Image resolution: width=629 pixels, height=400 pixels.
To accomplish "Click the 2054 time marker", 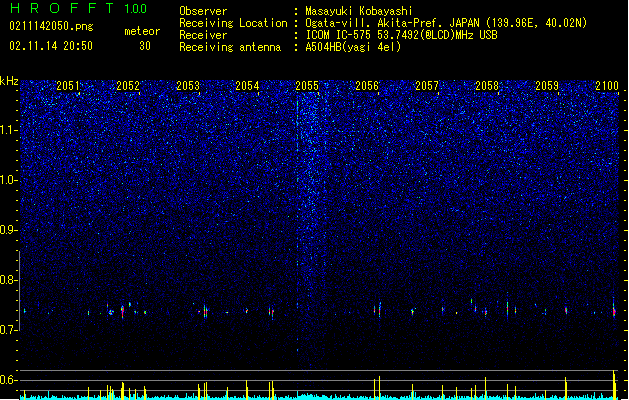I will point(248,86).
